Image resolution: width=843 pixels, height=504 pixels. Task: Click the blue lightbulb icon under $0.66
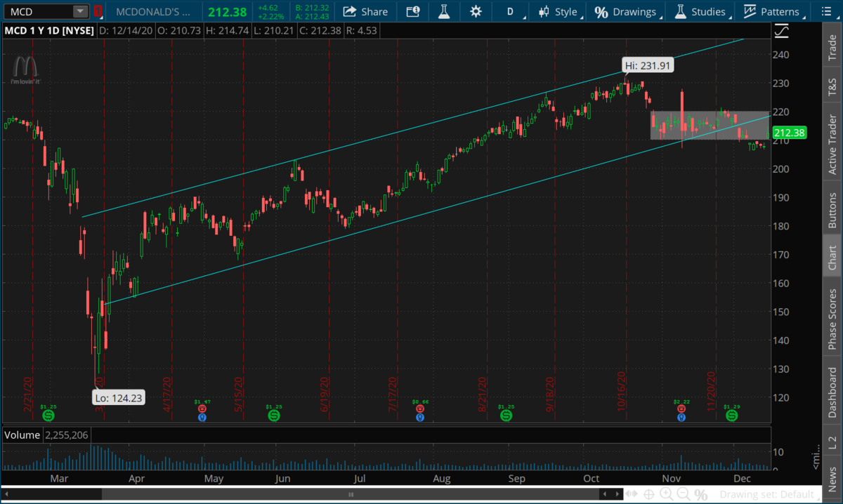click(x=420, y=417)
